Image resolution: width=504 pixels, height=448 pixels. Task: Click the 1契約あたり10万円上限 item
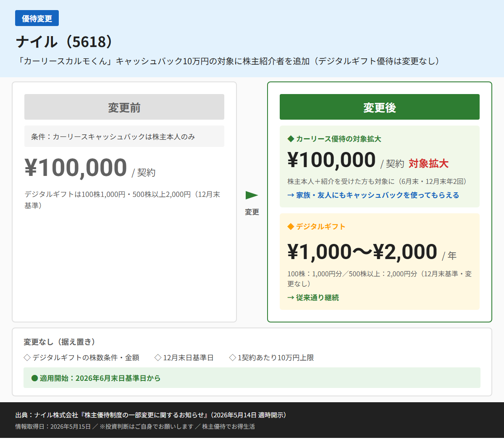[276, 358]
